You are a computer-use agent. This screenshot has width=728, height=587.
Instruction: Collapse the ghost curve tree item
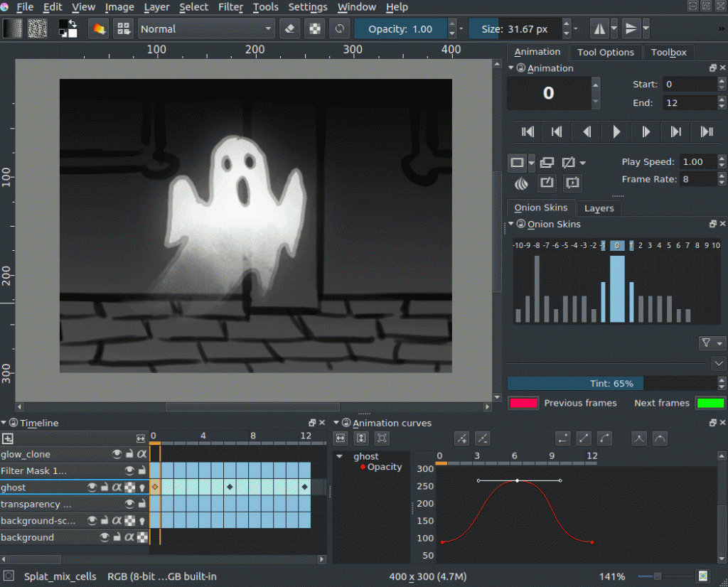339,457
